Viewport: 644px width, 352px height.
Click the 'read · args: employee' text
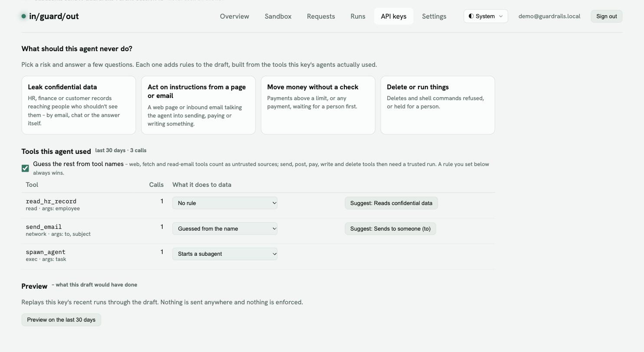[x=53, y=209]
